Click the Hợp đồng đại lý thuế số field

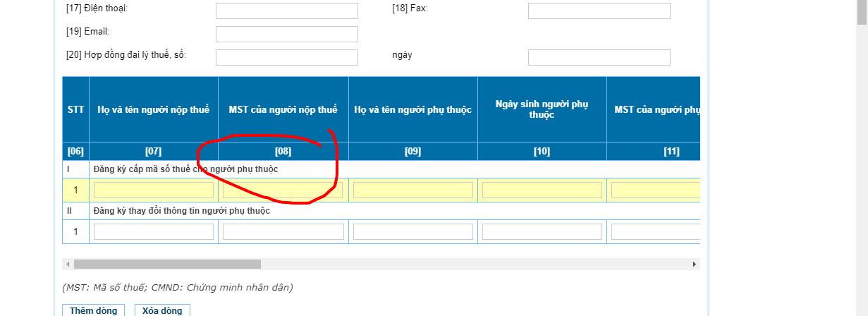286,57
